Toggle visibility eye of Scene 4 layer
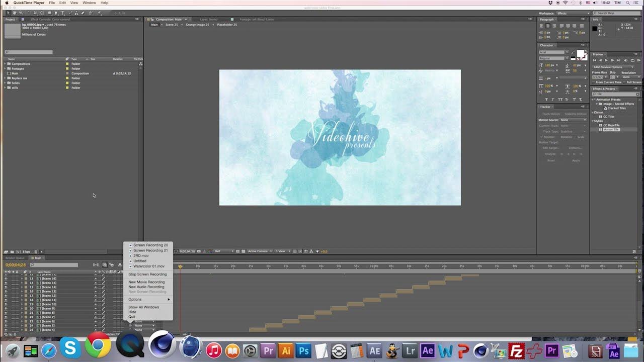Viewport: 644px width, 362px height. point(6,330)
